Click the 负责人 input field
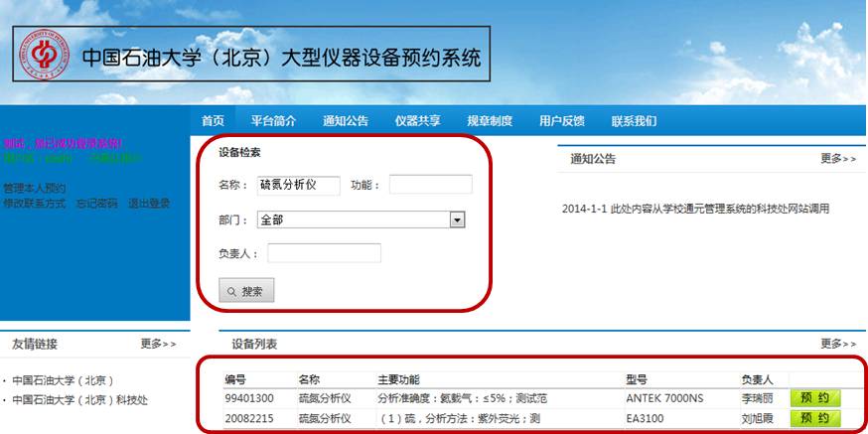Screen dimensions: 868x434 (x=324, y=253)
